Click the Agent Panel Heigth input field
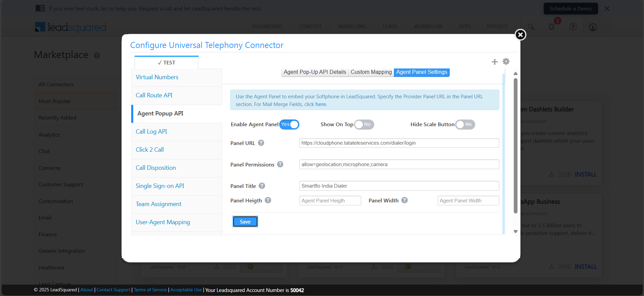The height and width of the screenshot is (296, 644). 330,201
